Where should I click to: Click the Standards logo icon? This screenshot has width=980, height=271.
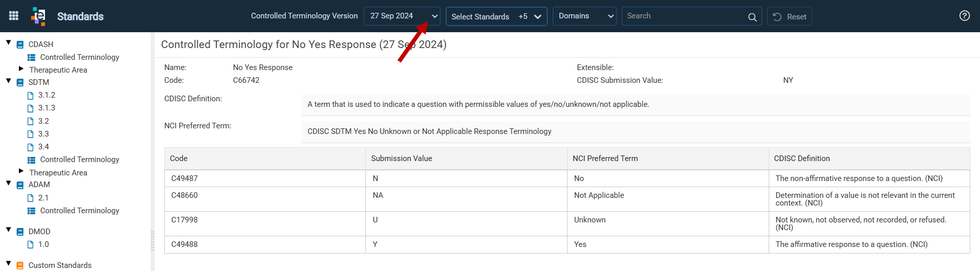(x=38, y=16)
